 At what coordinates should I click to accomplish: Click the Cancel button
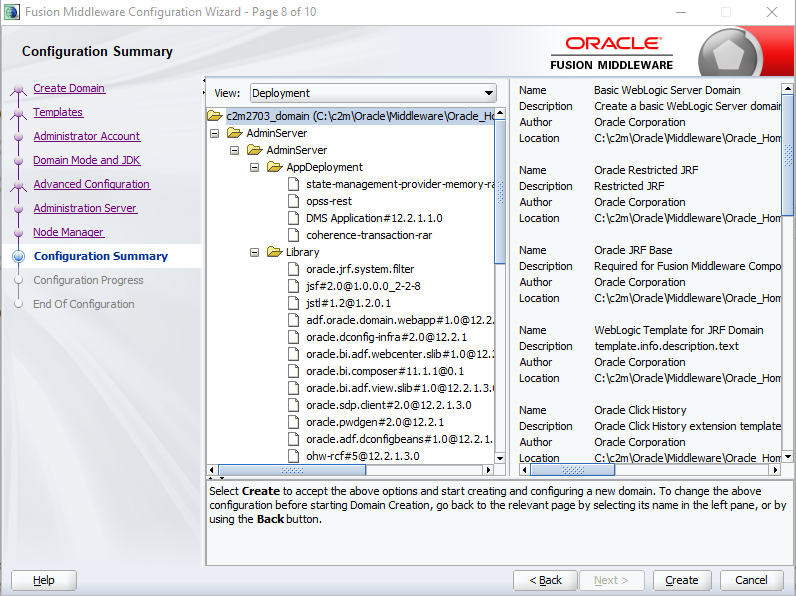click(751, 580)
